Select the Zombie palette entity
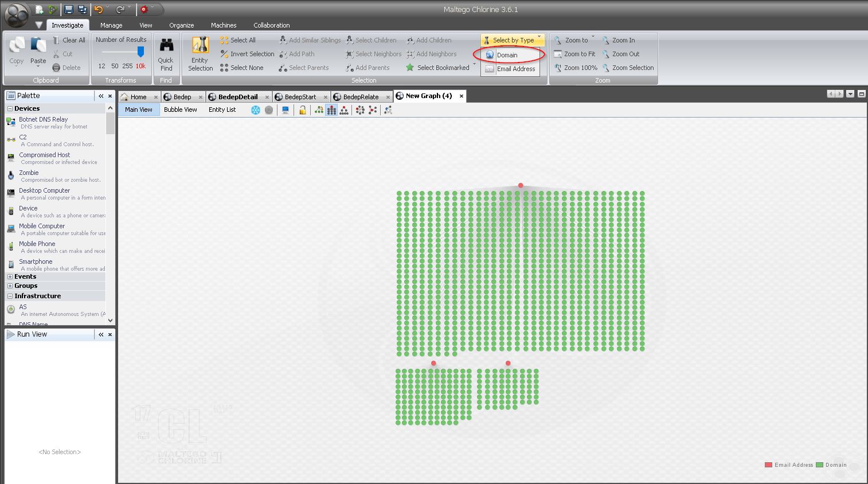Screen dimensions: 868x484 55,176
